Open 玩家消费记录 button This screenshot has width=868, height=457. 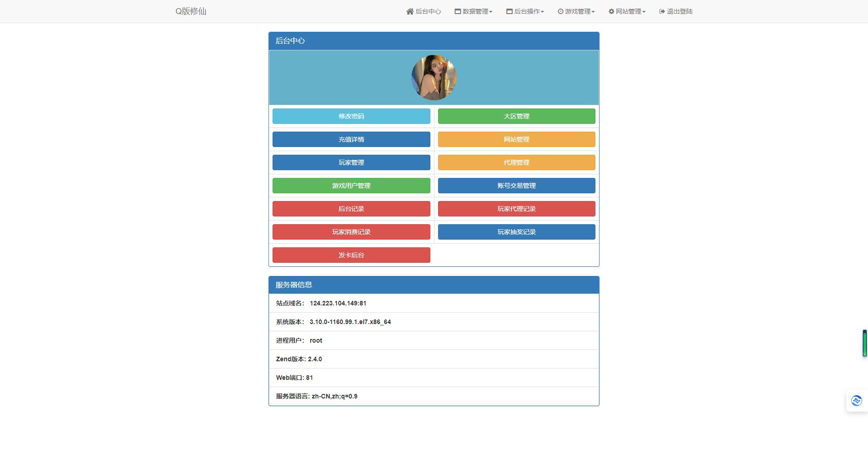(351, 232)
